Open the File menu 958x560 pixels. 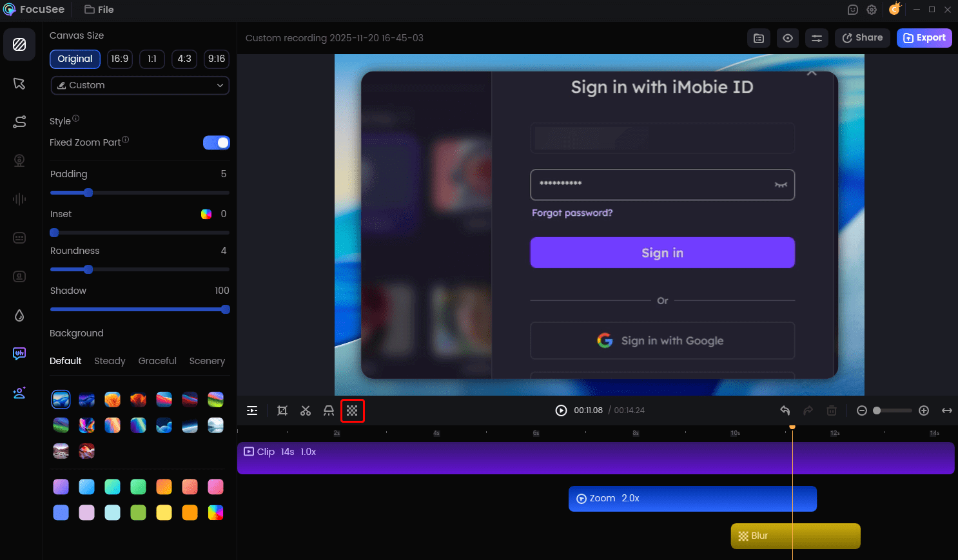98,10
